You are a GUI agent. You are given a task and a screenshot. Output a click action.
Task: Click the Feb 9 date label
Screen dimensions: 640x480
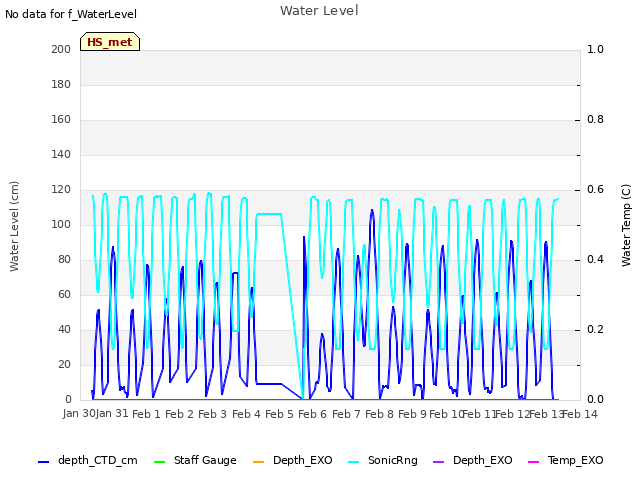pyautogui.click(x=412, y=414)
